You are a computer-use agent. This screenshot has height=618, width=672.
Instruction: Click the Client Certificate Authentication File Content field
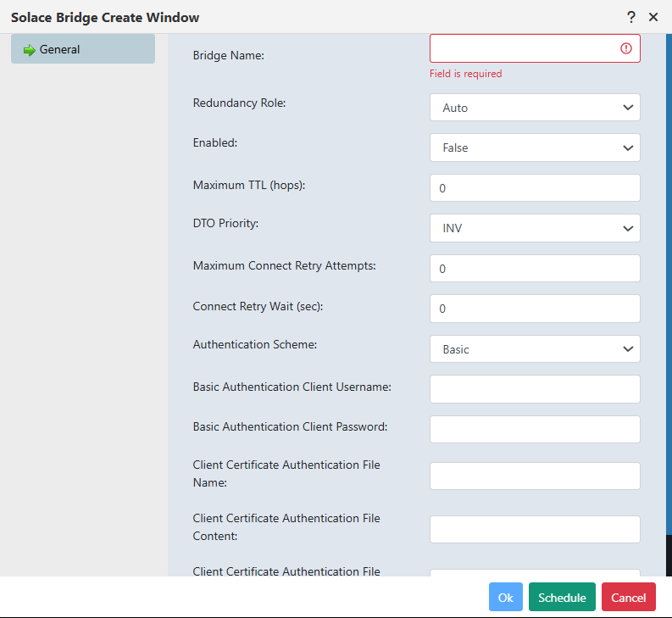(x=535, y=530)
